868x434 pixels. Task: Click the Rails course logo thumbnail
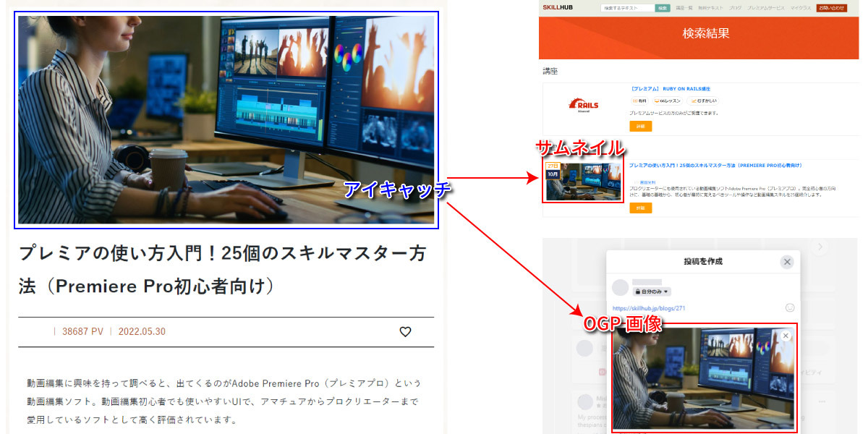(584, 106)
